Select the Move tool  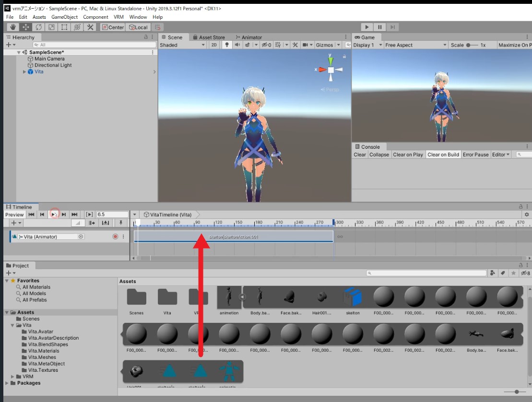point(26,27)
